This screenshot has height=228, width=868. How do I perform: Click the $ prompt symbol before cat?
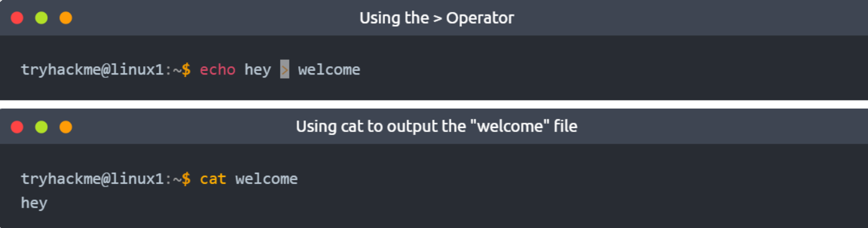[186, 179]
